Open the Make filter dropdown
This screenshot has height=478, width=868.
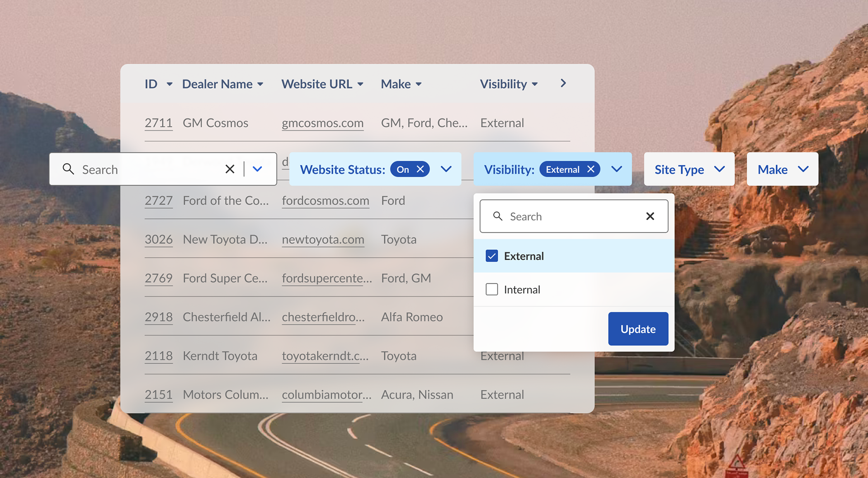coord(783,169)
